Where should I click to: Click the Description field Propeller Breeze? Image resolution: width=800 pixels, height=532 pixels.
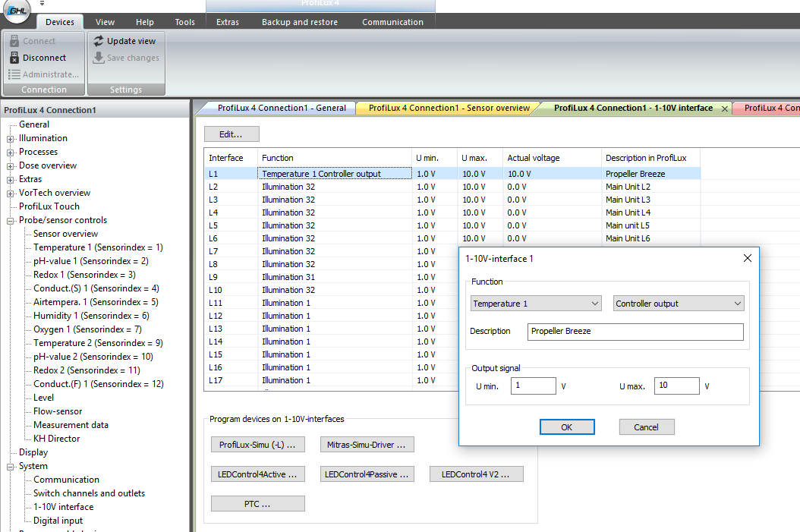635,332
